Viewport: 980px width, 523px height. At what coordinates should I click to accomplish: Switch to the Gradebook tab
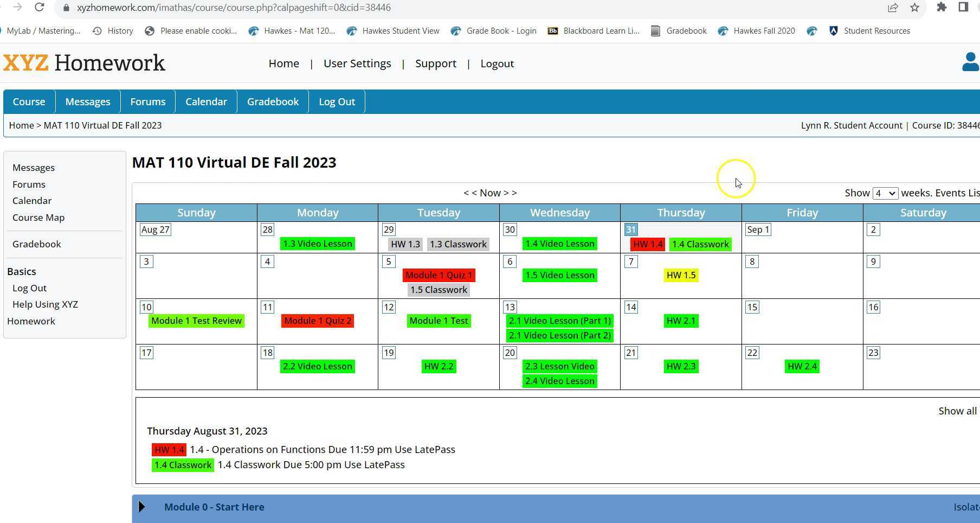[273, 101]
